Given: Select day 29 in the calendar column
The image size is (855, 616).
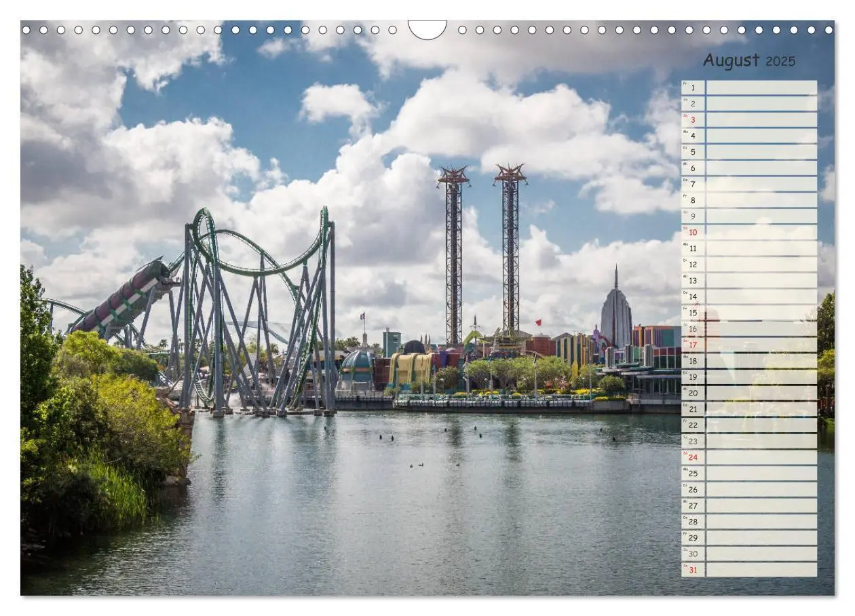Looking at the screenshot, I should (x=693, y=537).
